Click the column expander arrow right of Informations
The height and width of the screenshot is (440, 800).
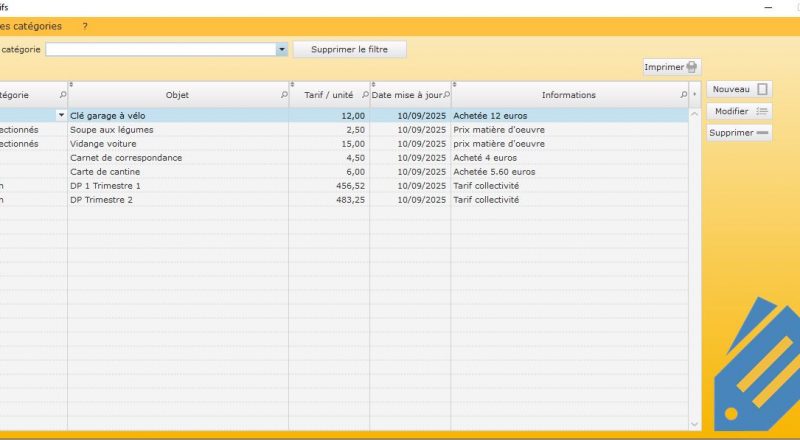695,95
